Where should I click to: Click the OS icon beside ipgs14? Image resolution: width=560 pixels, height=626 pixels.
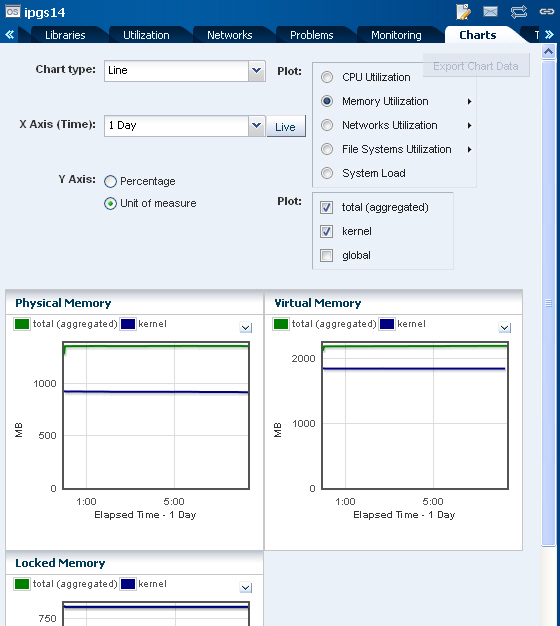13,12
